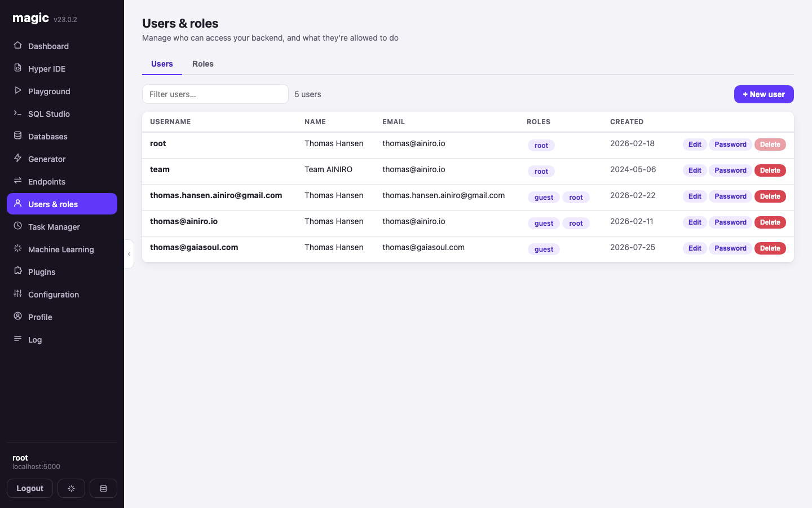Click the name 'Team AINIRO'
The width and height of the screenshot is (812, 508).
pos(328,169)
